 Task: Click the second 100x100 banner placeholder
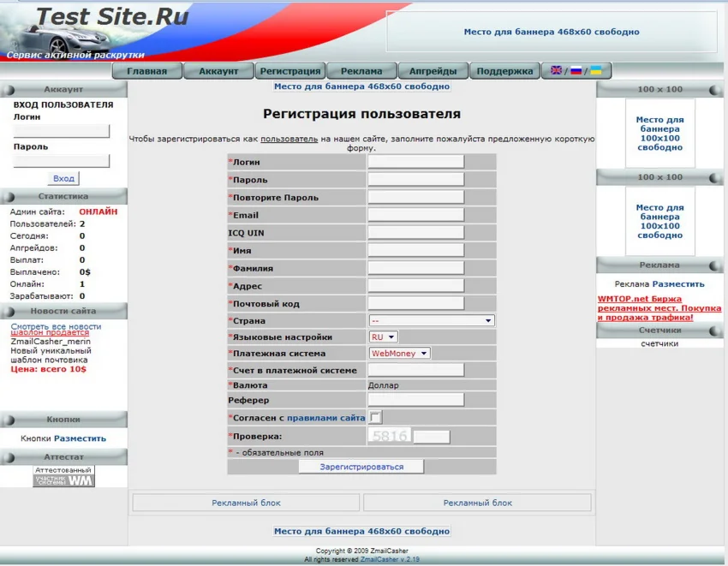coord(659,221)
